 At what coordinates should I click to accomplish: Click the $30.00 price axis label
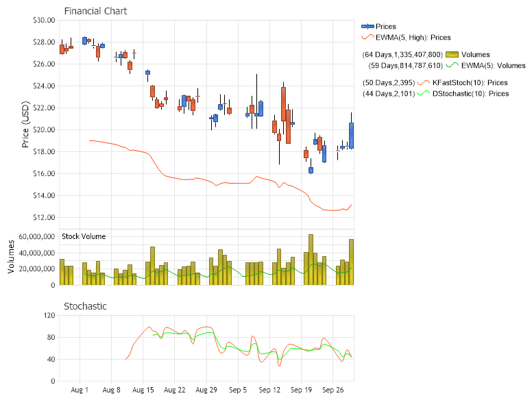click(x=44, y=20)
